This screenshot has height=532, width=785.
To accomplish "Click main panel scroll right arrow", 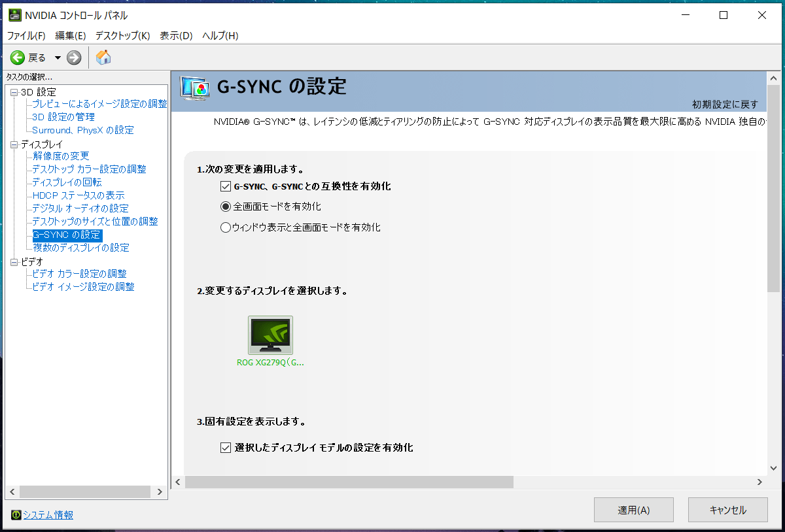I will 760,482.
